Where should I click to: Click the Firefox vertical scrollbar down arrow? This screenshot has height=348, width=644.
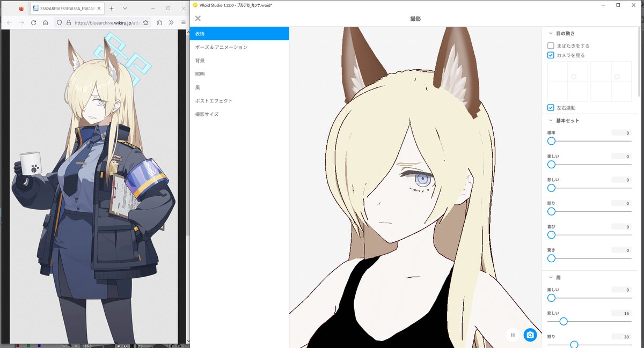click(188, 340)
